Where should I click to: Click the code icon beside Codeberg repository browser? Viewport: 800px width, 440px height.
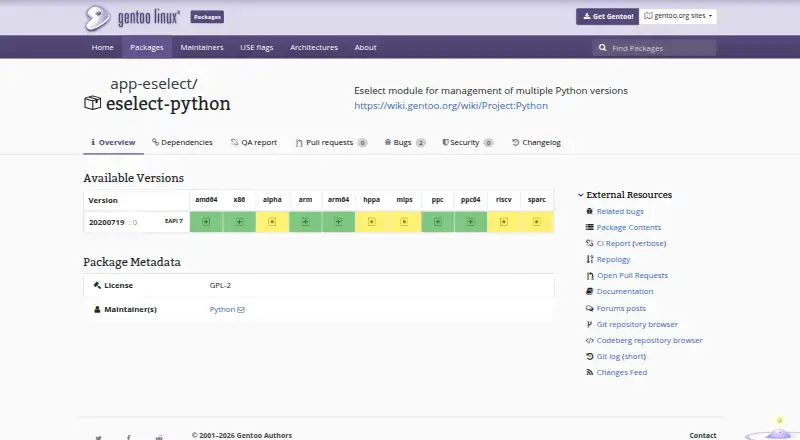tap(590, 340)
